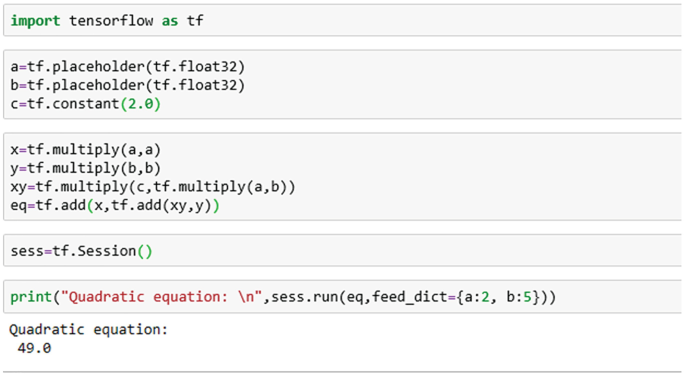The height and width of the screenshot is (376, 685).
Task: Click the value 5 assigned to b
Action: [527, 297]
